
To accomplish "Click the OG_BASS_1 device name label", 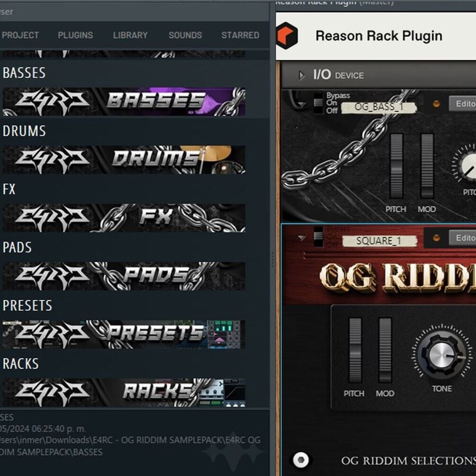I will point(379,107).
